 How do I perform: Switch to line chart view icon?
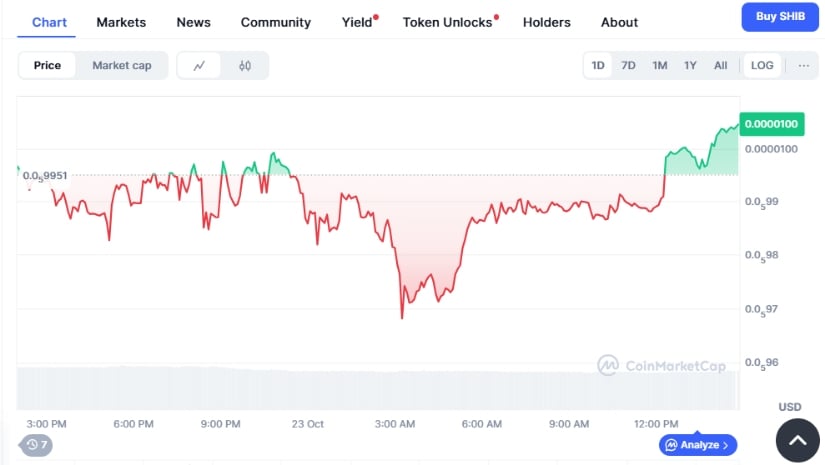tap(200, 65)
